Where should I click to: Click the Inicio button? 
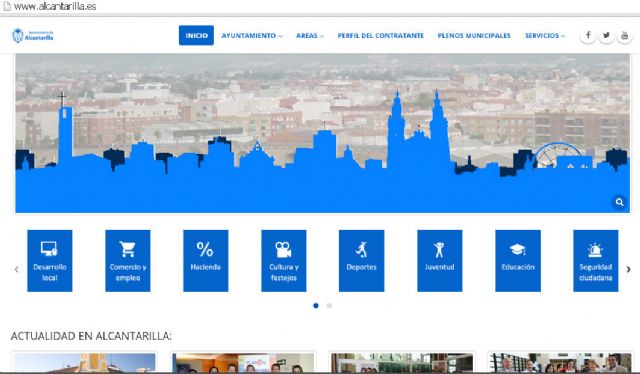[x=196, y=36]
